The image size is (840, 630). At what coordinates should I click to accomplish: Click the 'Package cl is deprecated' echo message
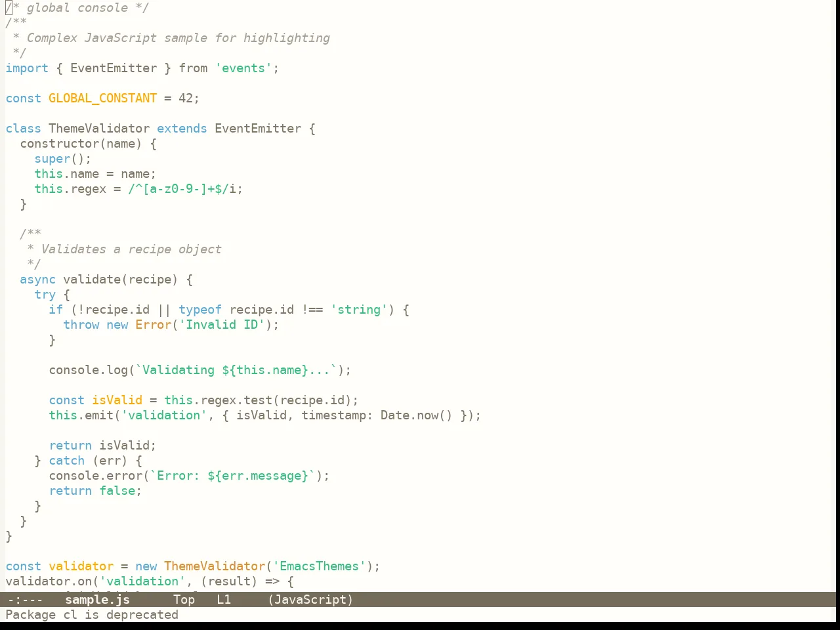[92, 614]
